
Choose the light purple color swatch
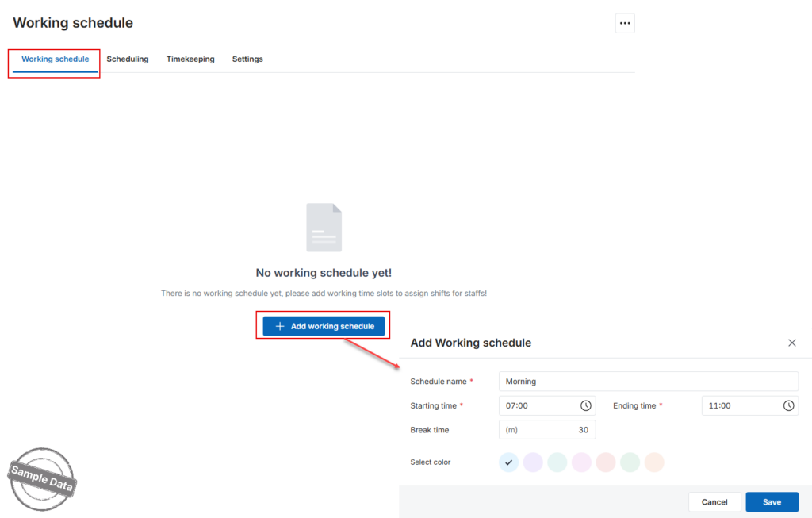[533, 462]
